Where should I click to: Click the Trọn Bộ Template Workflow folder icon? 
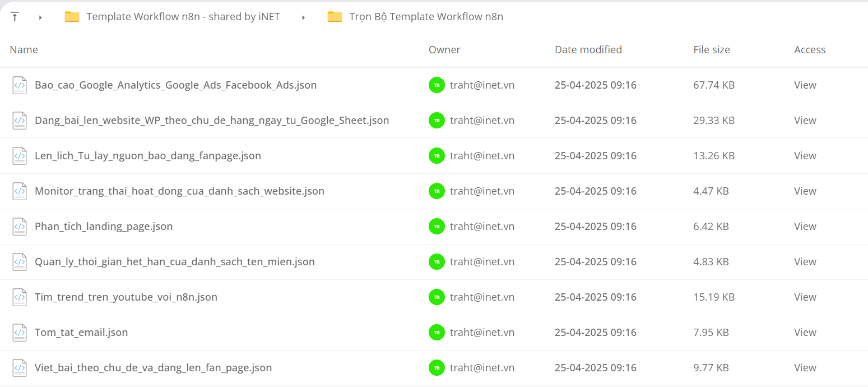(335, 17)
